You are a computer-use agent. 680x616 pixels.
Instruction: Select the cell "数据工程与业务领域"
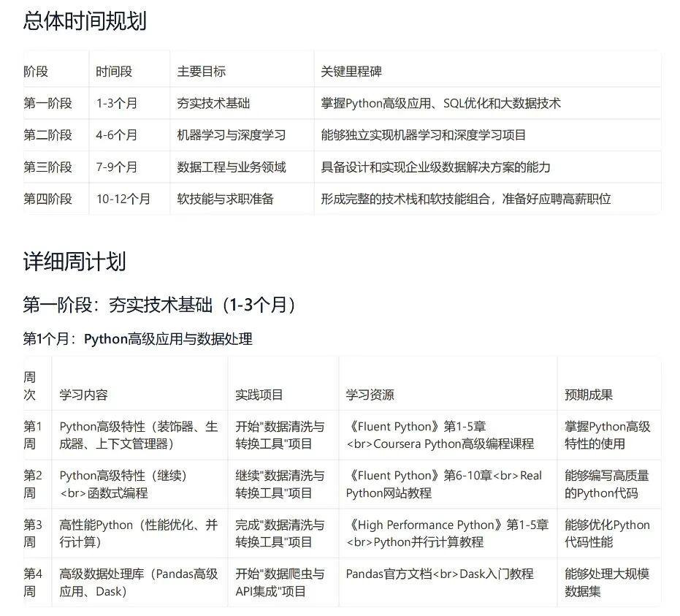pos(232,167)
